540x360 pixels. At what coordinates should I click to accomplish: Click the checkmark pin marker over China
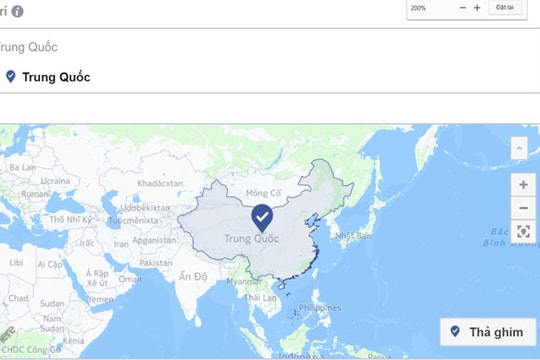pos(262,217)
